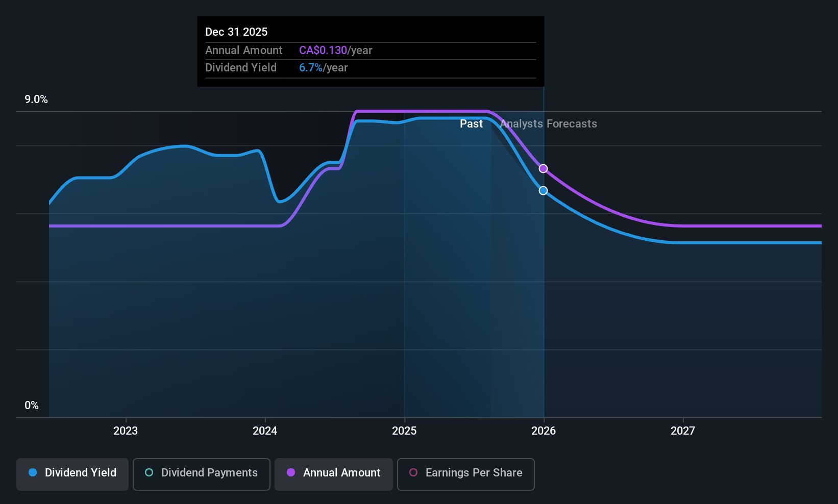This screenshot has height=504, width=838.
Task: Click the blue dot in Dividend Yield legend
Action: coord(33,473)
